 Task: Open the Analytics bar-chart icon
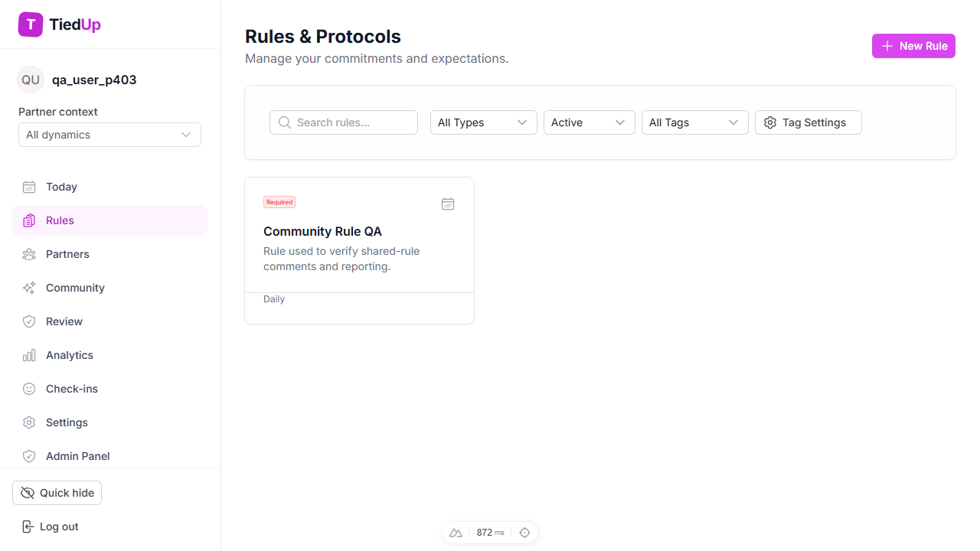point(28,355)
